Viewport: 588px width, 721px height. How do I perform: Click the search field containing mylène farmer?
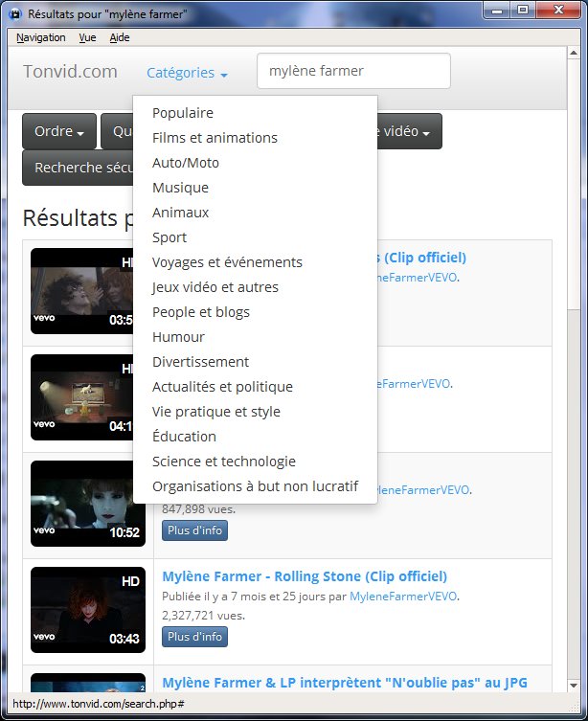pyautogui.click(x=353, y=71)
